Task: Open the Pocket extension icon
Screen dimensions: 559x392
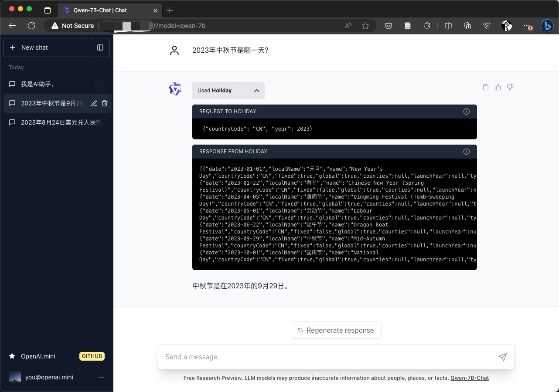Action: click(388, 26)
